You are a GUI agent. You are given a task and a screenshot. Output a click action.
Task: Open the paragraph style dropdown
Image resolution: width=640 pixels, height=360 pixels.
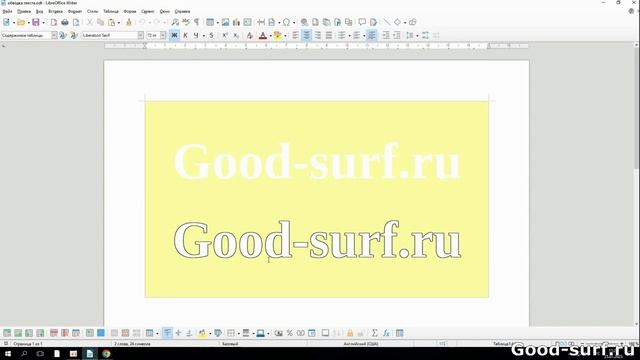54,36
